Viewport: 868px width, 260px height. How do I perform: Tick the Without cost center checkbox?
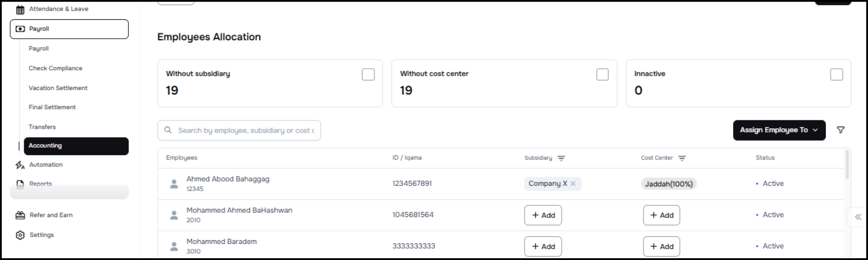point(602,75)
